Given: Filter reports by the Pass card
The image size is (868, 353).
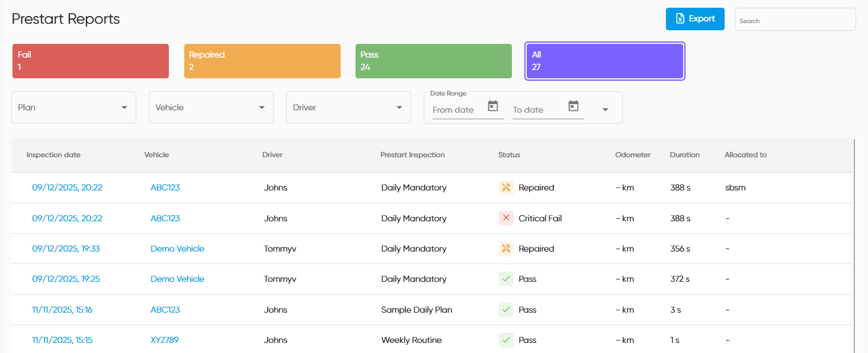Looking at the screenshot, I should click(x=433, y=61).
